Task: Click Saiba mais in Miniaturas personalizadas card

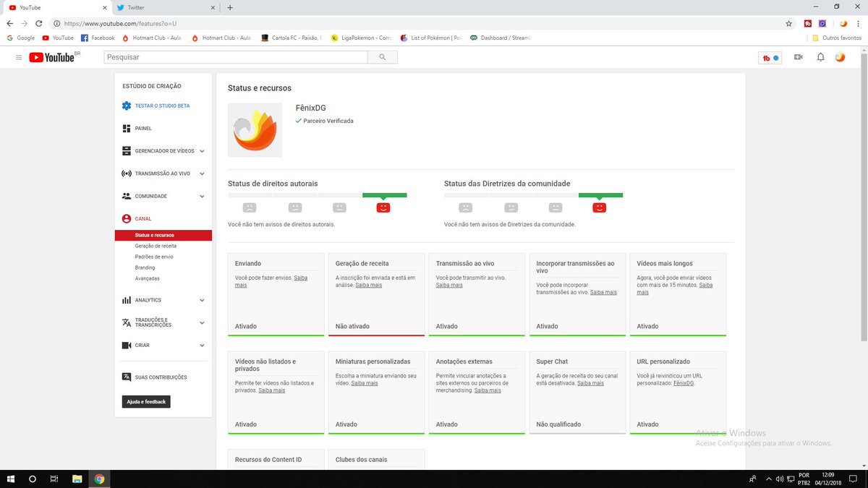Action: 365,383
